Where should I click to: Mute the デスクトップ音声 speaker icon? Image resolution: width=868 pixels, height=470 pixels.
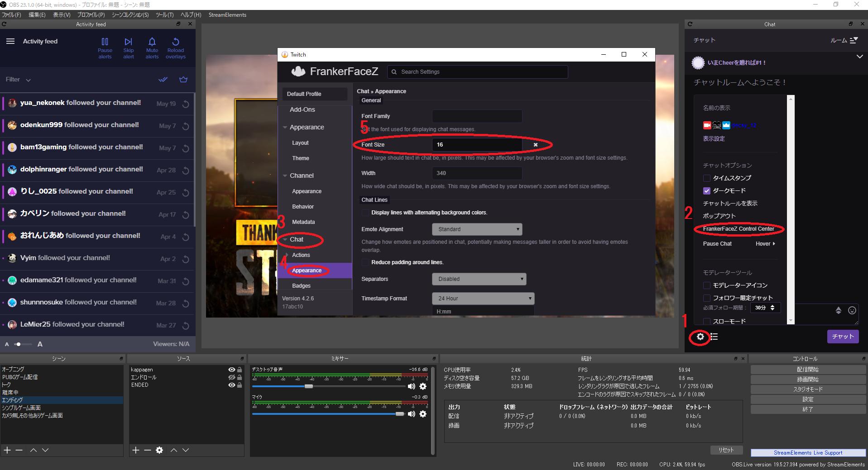[411, 386]
